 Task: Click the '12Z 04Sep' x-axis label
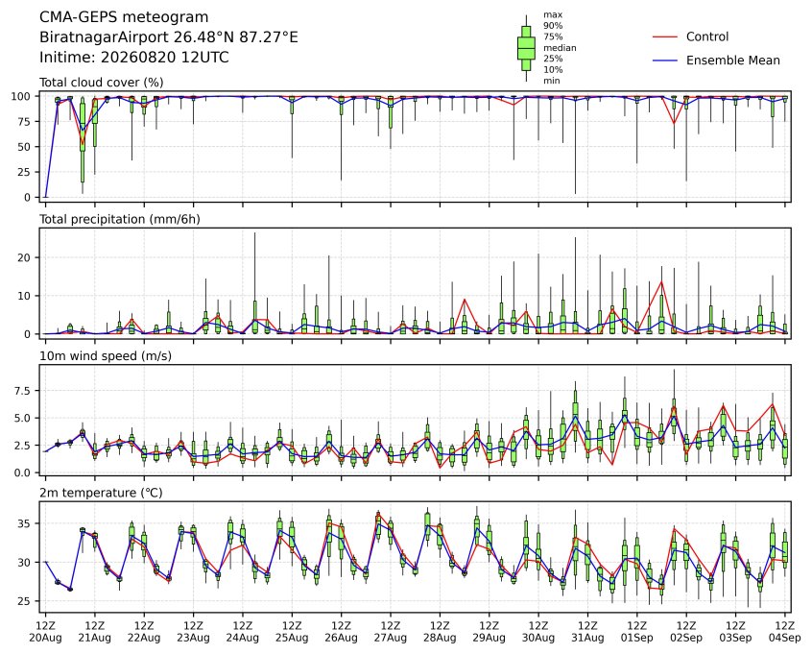point(785,632)
